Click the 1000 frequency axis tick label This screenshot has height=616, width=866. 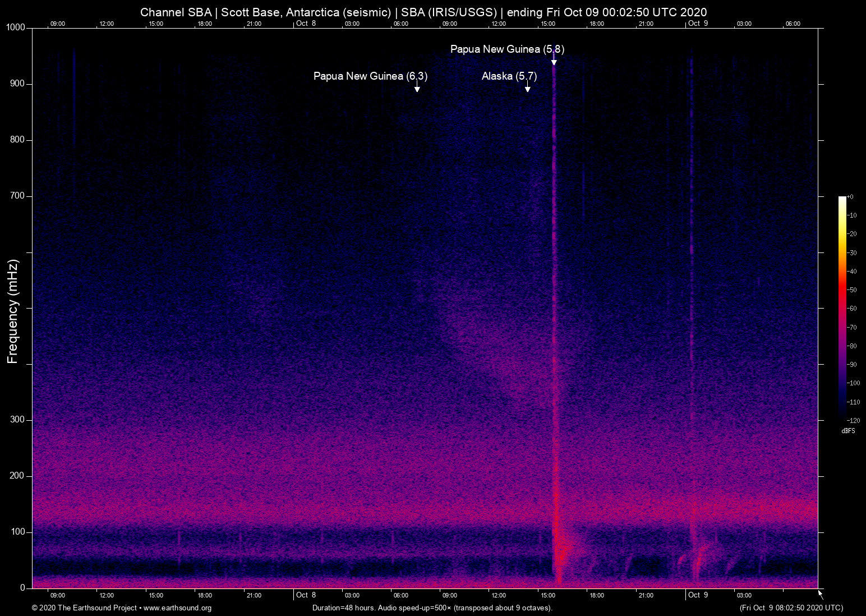pos(15,27)
